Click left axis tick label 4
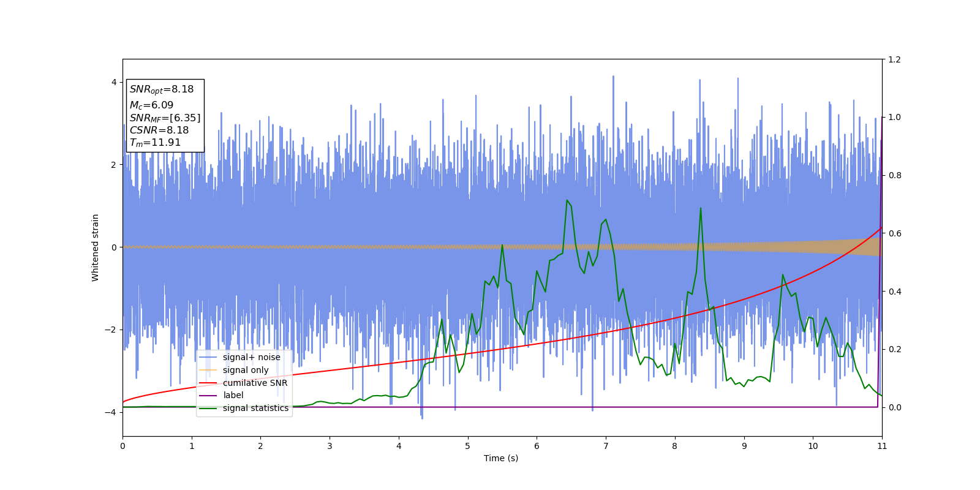Viewport: 980px width, 490px height. [x=114, y=82]
